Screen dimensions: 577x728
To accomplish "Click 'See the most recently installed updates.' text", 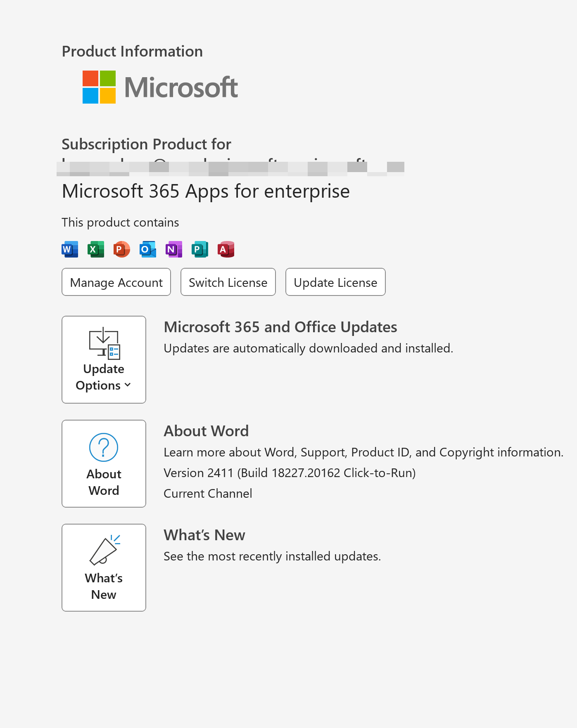I will tap(272, 556).
